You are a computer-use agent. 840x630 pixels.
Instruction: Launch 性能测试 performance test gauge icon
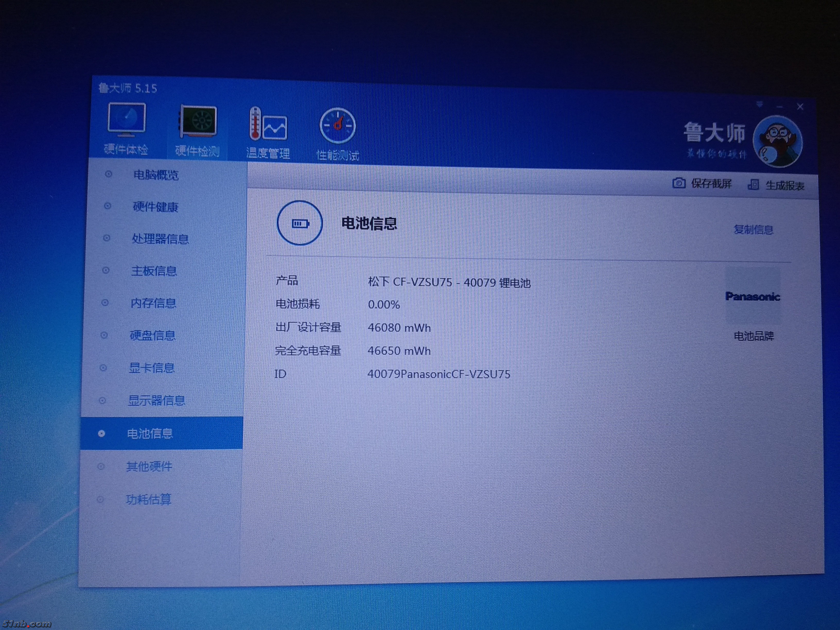coord(338,126)
